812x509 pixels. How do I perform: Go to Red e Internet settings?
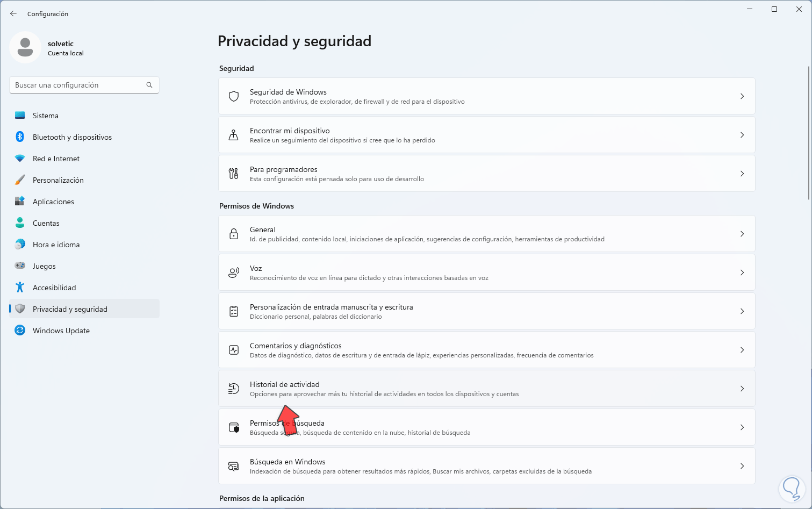pyautogui.click(x=56, y=159)
